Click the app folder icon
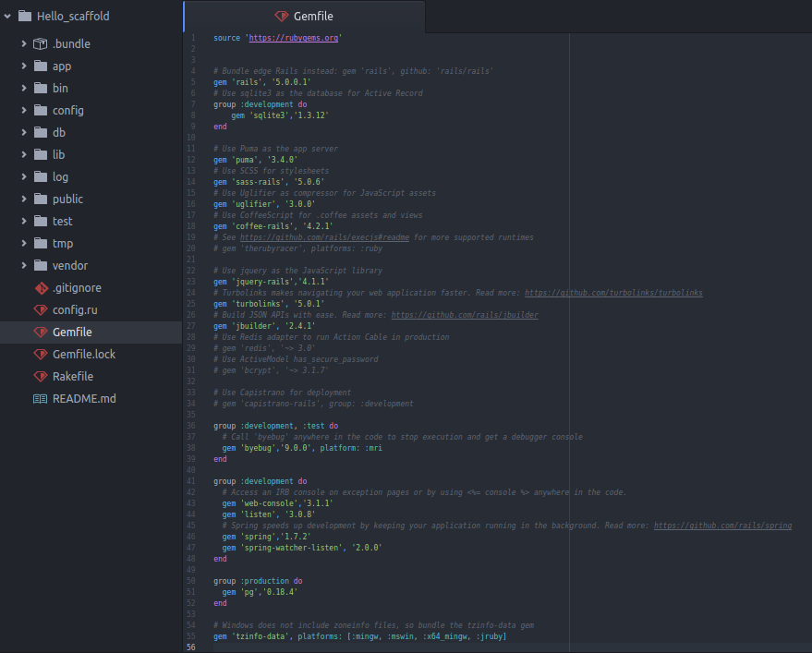 pos(39,66)
